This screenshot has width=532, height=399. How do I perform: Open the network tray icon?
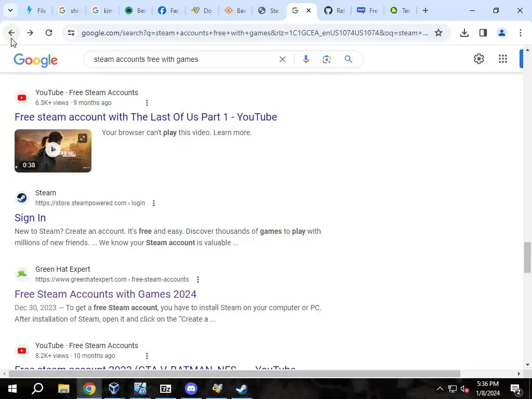453,389
